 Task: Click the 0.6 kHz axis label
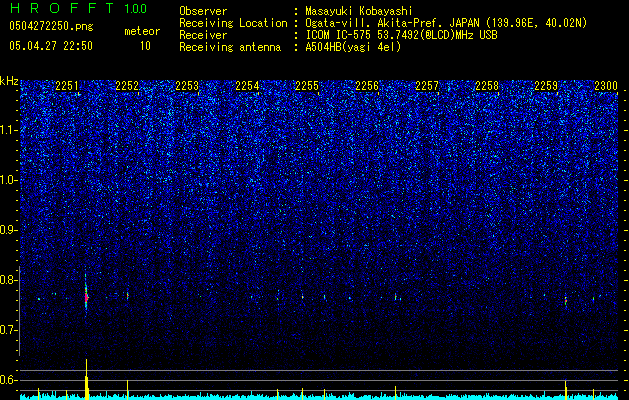(x=9, y=380)
